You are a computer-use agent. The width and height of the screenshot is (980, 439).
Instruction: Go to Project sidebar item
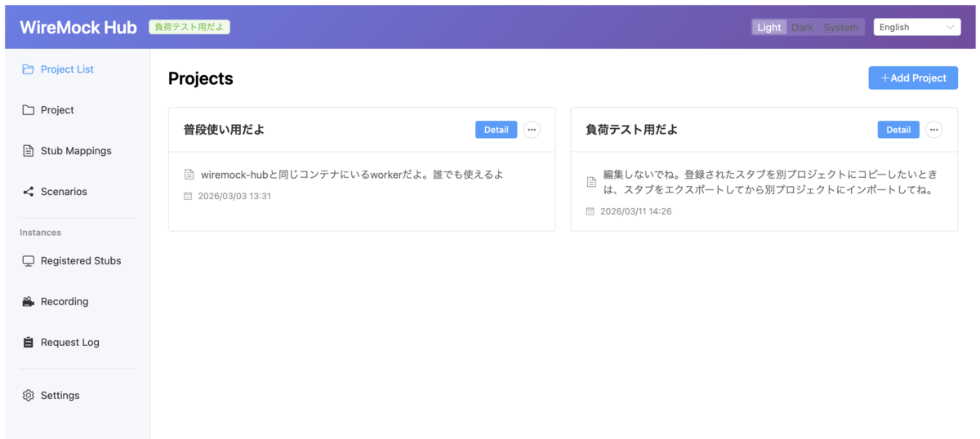click(x=78, y=110)
